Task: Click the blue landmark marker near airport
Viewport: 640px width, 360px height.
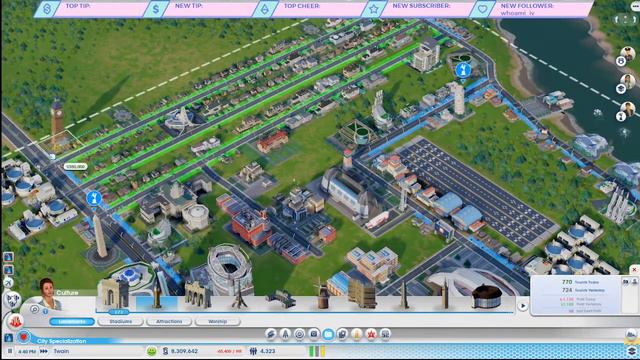Action: pos(463,71)
